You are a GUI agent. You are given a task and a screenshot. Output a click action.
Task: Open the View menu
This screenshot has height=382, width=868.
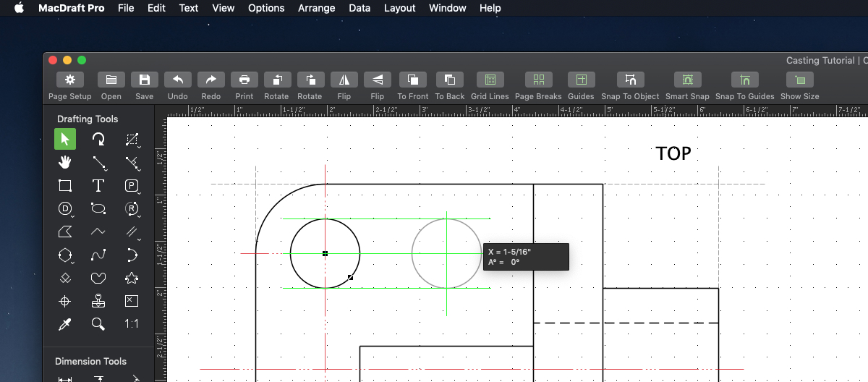(224, 8)
